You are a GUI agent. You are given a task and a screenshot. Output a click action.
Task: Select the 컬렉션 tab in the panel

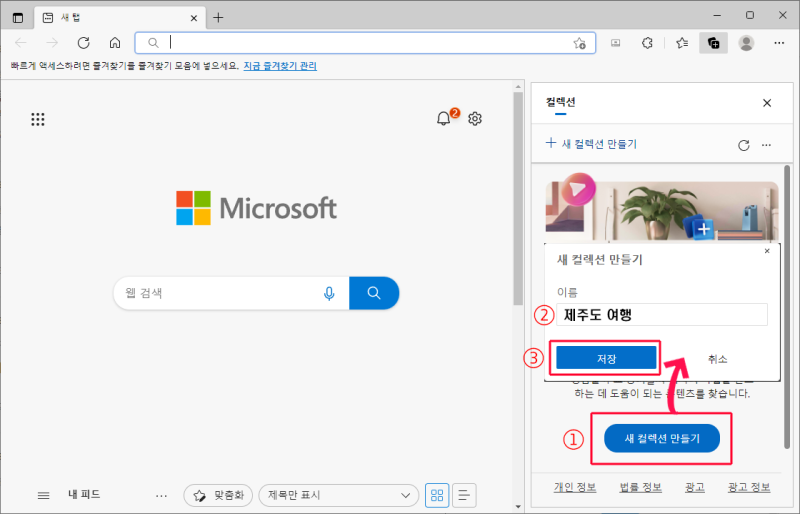pyautogui.click(x=560, y=102)
